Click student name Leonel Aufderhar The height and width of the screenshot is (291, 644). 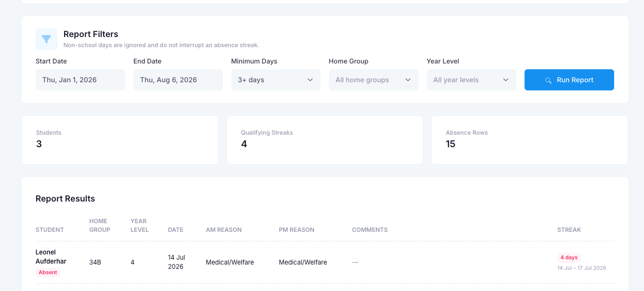[51, 257]
